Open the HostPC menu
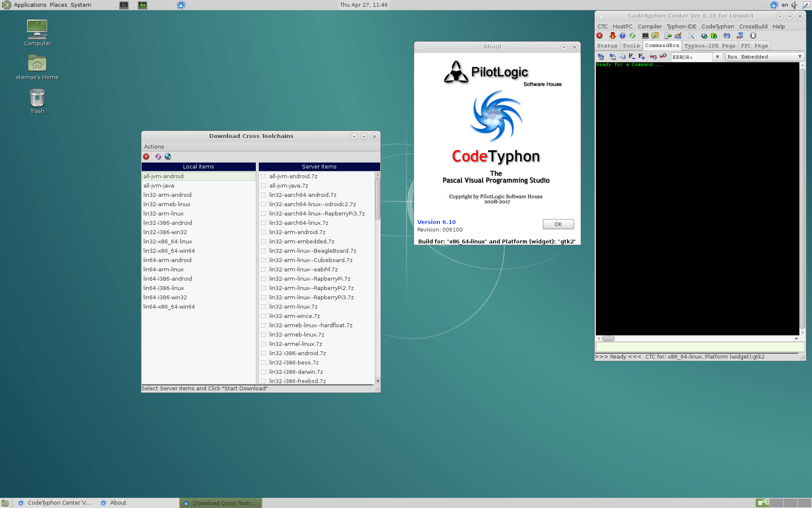This screenshot has width=812, height=508. [x=623, y=26]
